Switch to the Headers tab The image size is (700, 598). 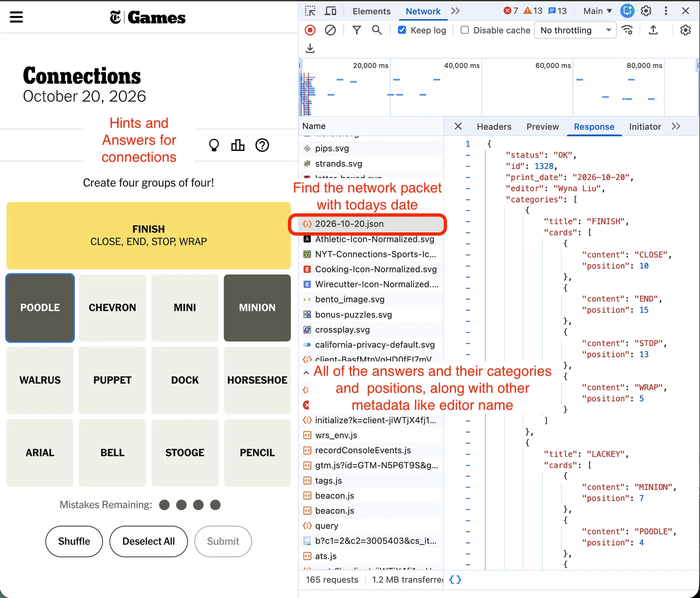click(x=494, y=126)
